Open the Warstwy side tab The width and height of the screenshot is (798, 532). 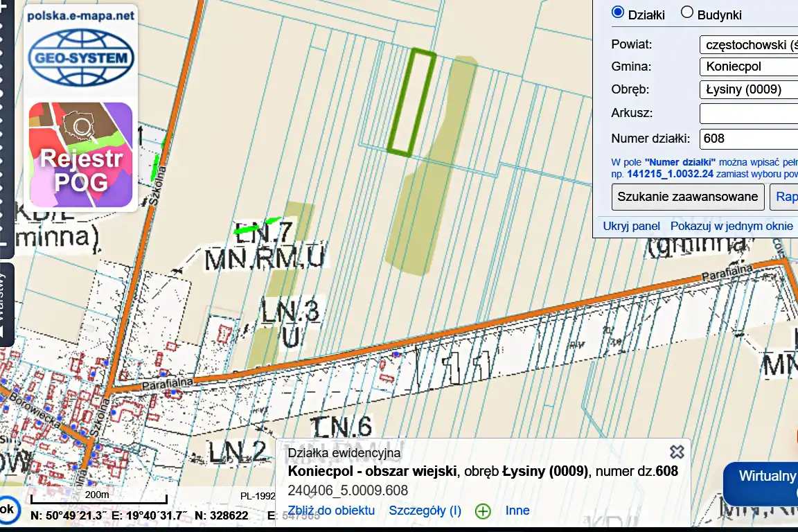click(x=4, y=303)
